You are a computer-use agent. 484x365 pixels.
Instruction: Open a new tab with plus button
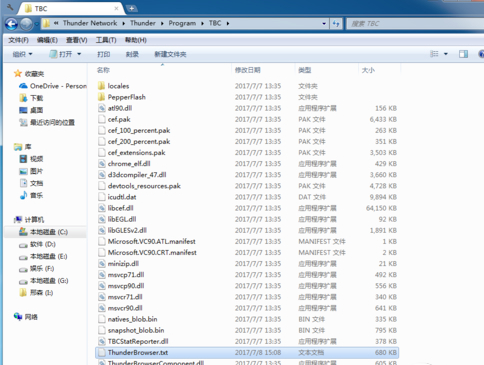[132, 8]
